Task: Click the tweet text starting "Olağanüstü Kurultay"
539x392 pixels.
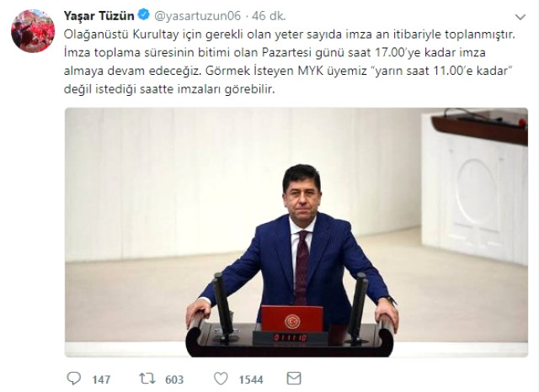Action: click(x=289, y=62)
